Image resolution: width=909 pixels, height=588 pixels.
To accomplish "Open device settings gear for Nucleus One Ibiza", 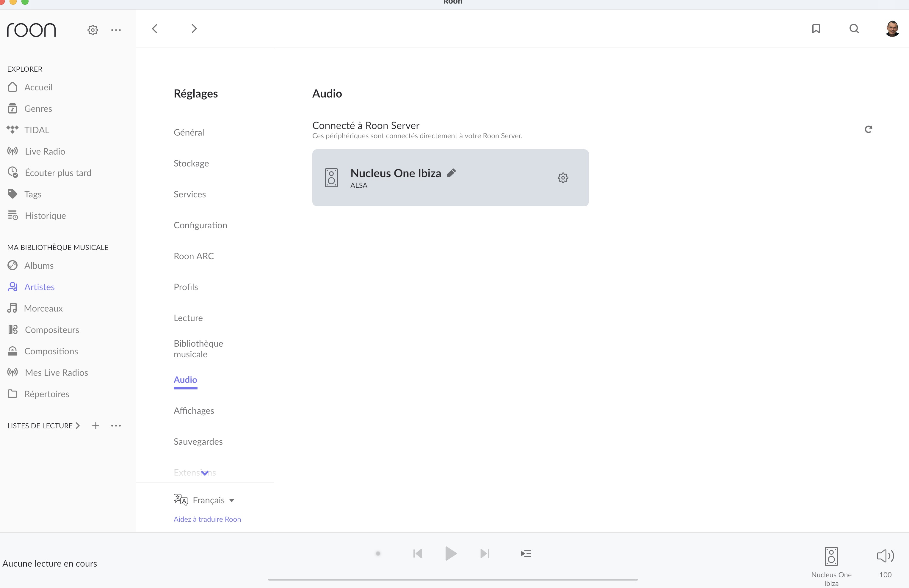I will click(x=563, y=177).
